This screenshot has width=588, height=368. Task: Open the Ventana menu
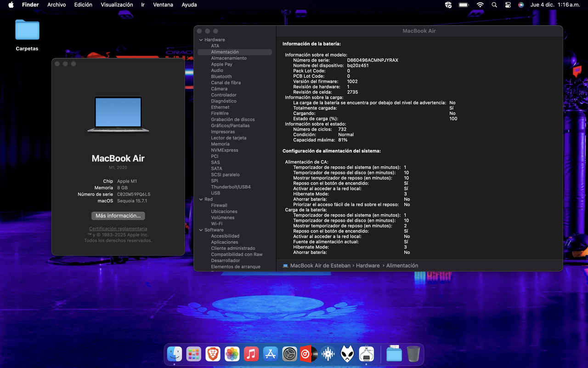163,5
